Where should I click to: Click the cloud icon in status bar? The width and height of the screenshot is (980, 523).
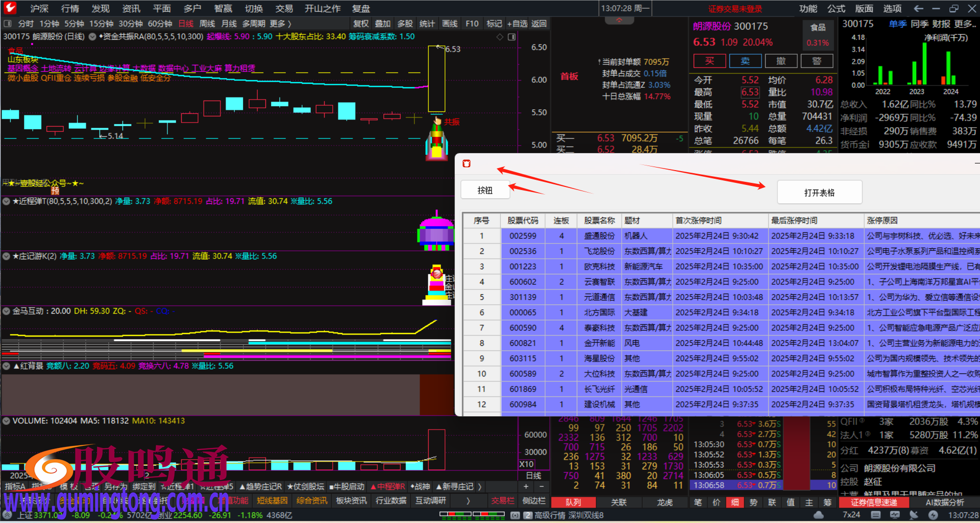(819, 515)
